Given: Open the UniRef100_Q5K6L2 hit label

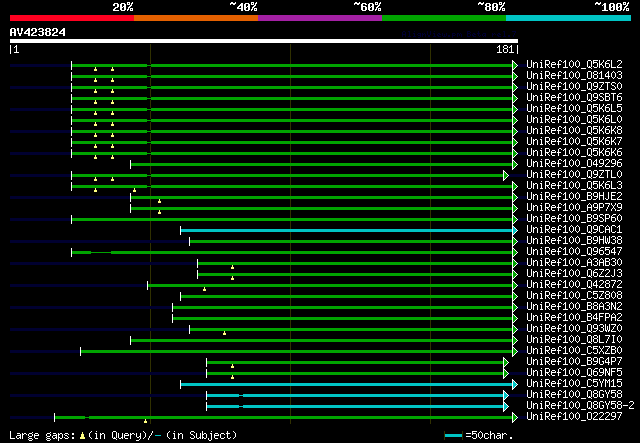Looking at the screenshot, I should point(574,65).
